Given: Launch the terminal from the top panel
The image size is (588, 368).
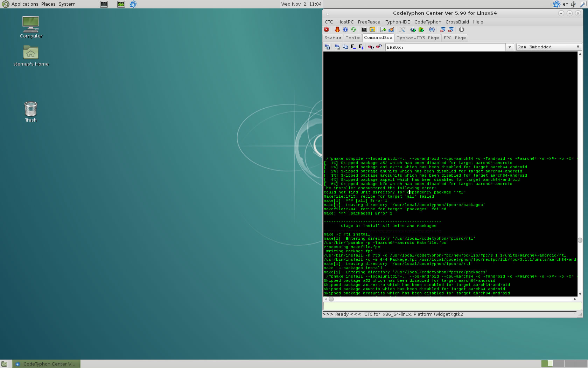Looking at the screenshot, I should [104, 4].
